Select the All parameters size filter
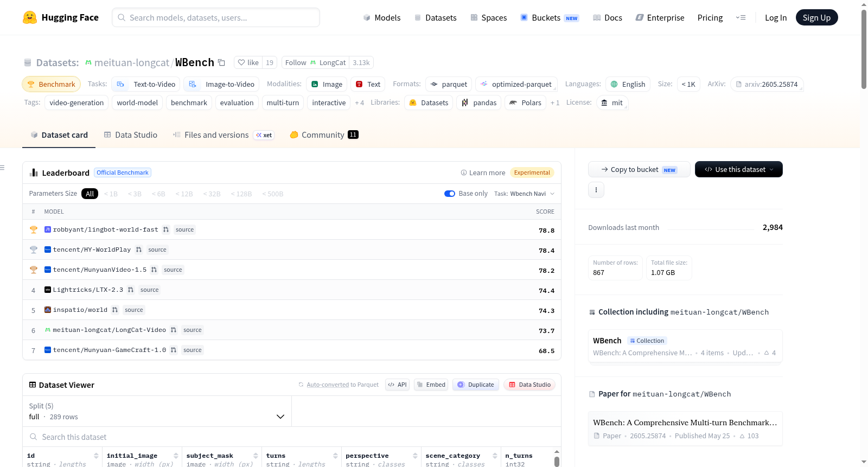 pos(90,194)
